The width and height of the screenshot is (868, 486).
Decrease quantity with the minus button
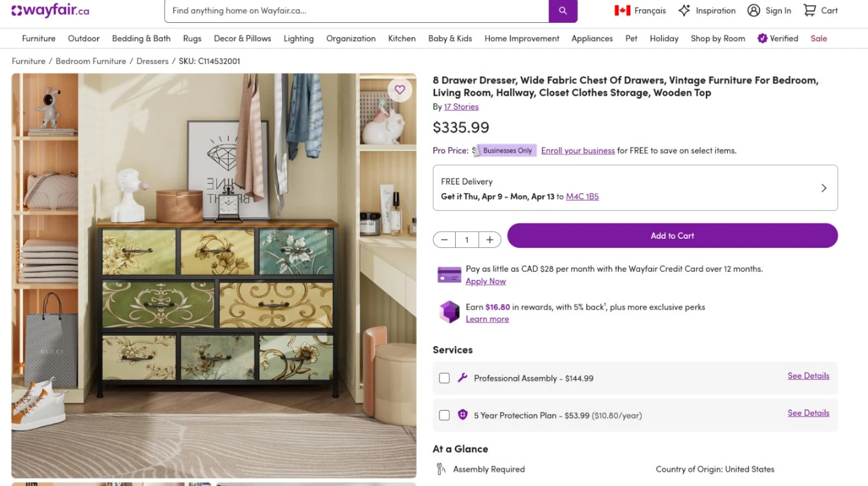tap(444, 240)
